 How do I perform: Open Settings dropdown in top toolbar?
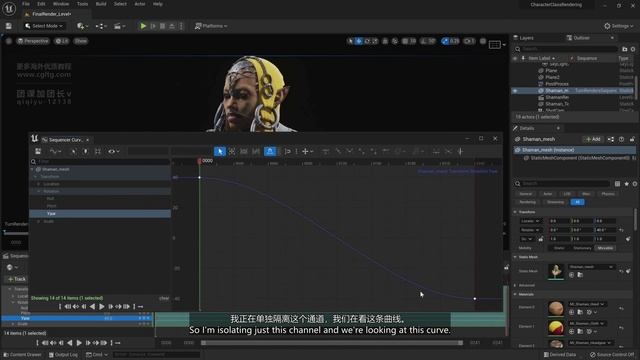click(x=619, y=26)
